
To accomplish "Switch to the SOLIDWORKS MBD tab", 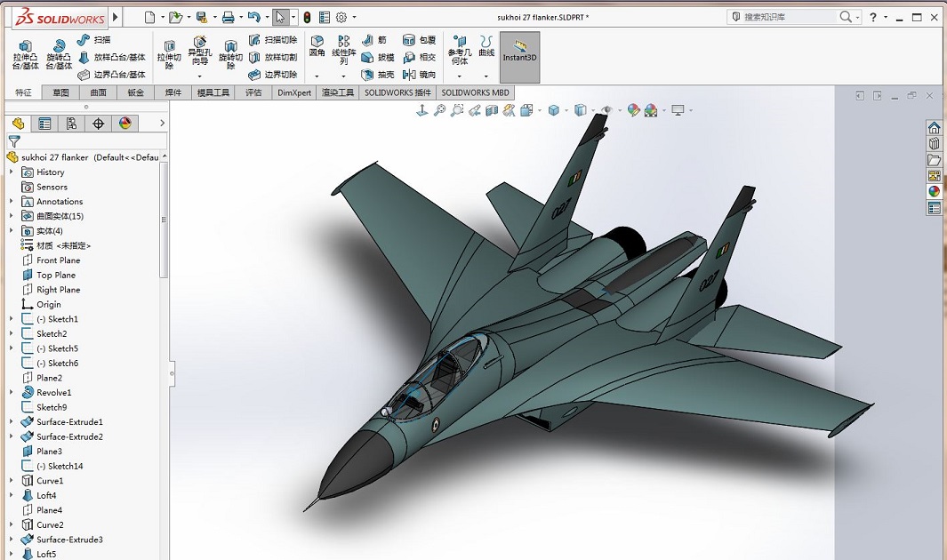I will click(476, 92).
